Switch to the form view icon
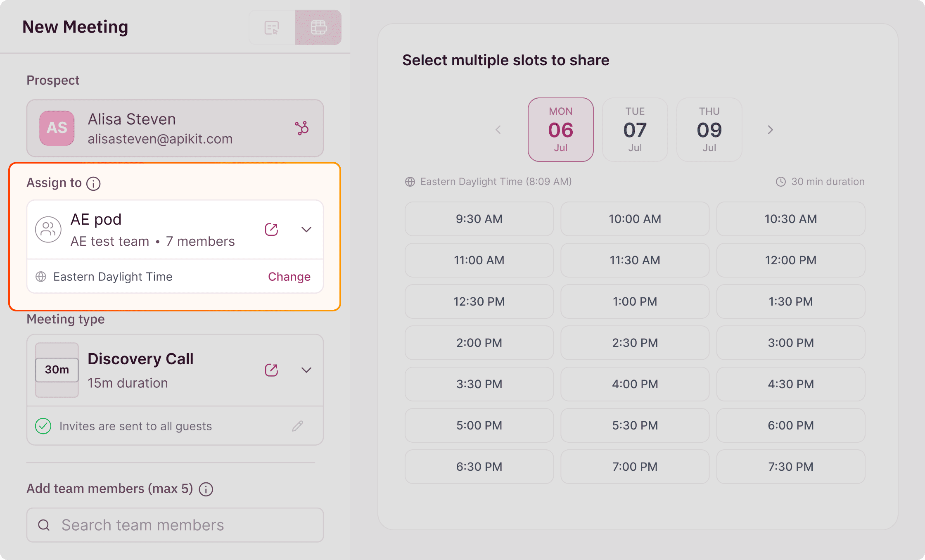Image resolution: width=925 pixels, height=560 pixels. [x=272, y=28]
